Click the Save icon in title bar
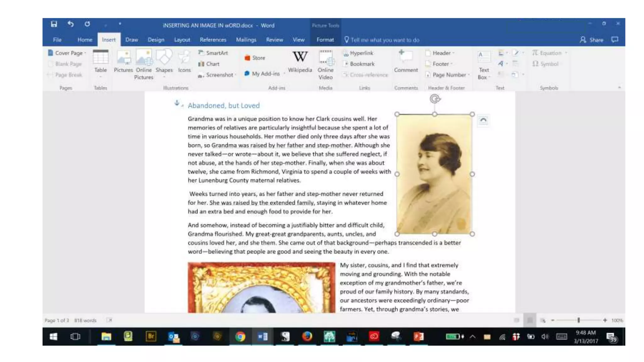Image resolution: width=644 pixels, height=362 pixels. 54,24
